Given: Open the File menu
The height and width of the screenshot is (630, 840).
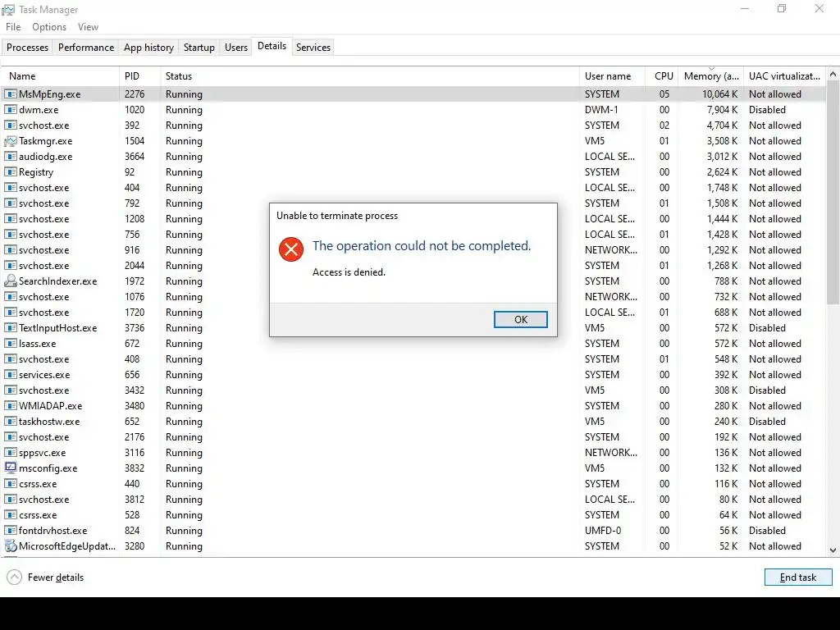Looking at the screenshot, I should tap(13, 27).
